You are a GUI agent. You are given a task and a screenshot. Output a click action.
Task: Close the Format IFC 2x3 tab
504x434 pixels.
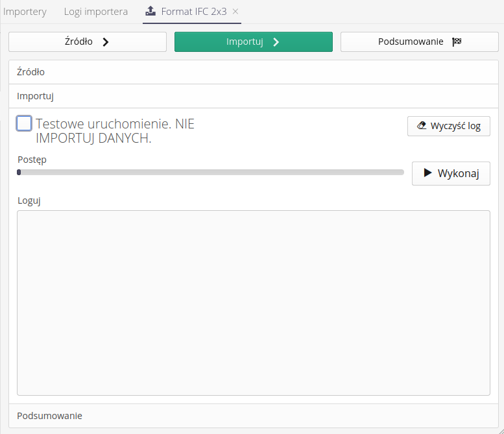(x=235, y=12)
